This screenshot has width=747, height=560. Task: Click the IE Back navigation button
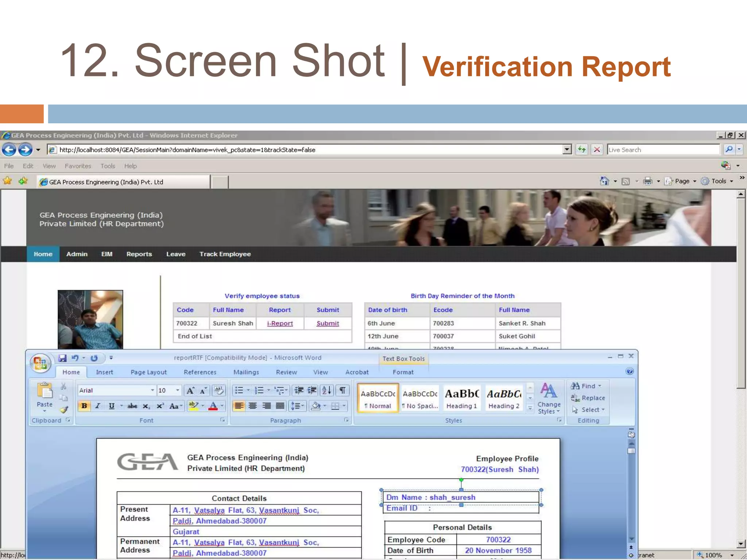(9, 149)
